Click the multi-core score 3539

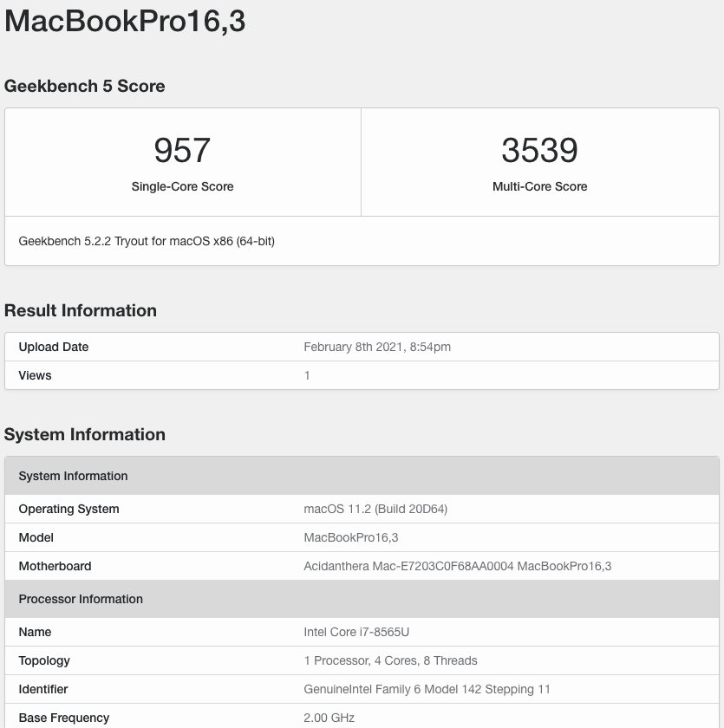tap(539, 150)
